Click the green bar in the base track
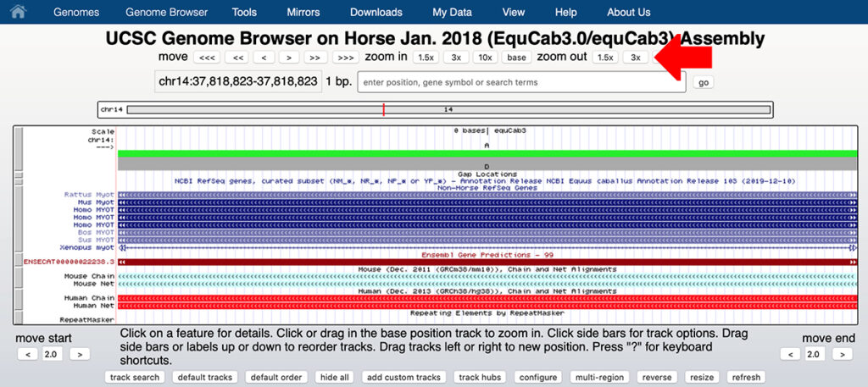 (487, 153)
